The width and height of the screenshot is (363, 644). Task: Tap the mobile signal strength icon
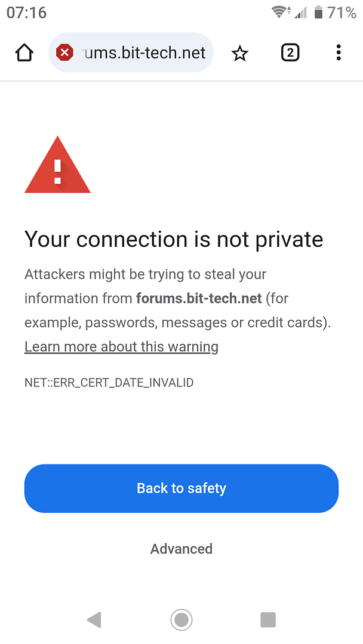pyautogui.click(x=301, y=13)
